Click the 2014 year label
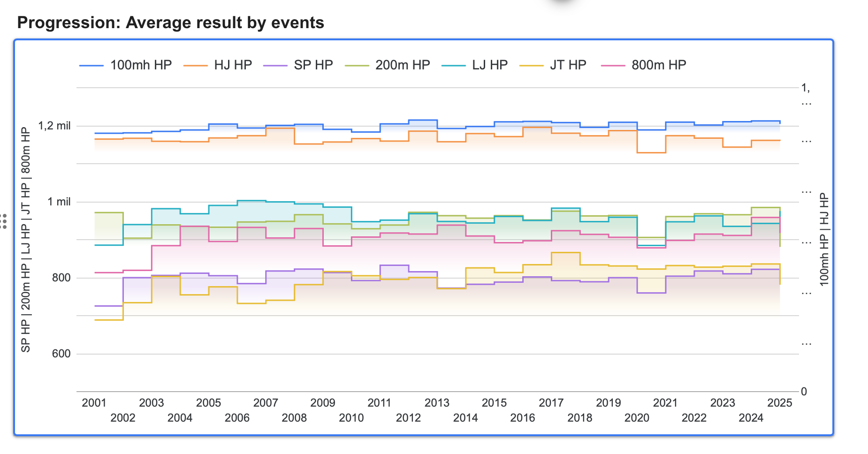The width and height of the screenshot is (868, 454). (x=465, y=418)
